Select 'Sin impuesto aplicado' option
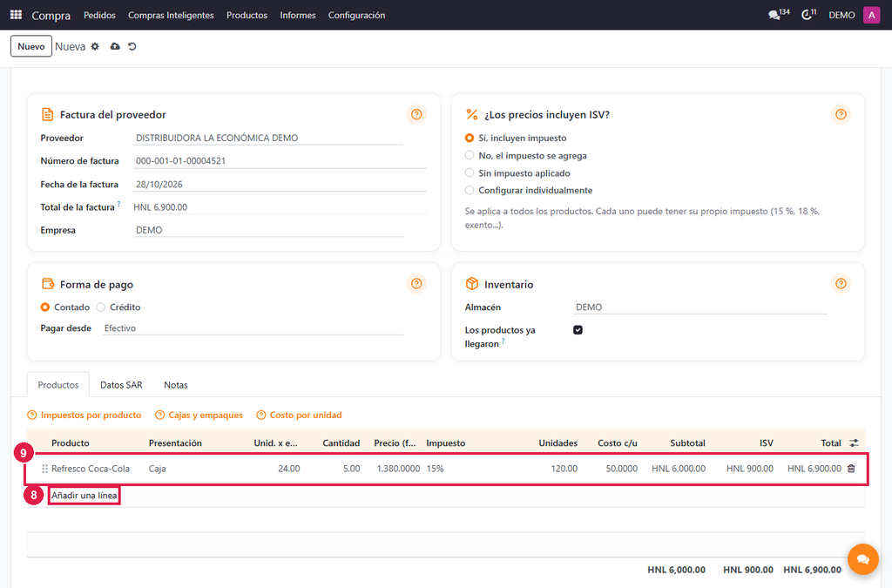This screenshot has height=588, width=892. coord(470,172)
